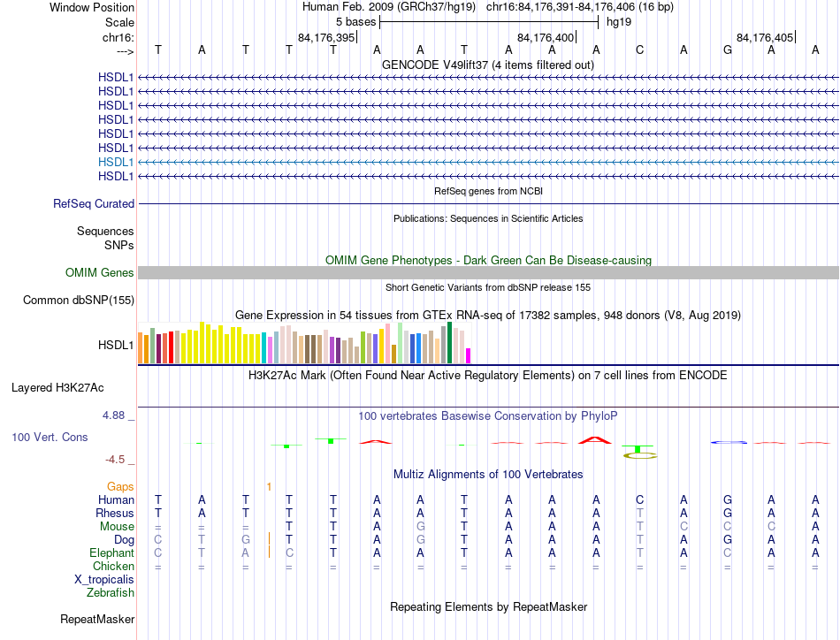This screenshot has height=640, width=840.
Task: Open the Common dbSNP(155) track label
Action: (78, 300)
